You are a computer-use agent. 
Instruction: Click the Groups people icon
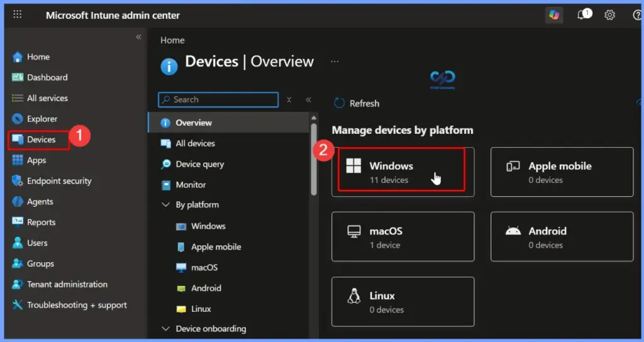(x=17, y=263)
